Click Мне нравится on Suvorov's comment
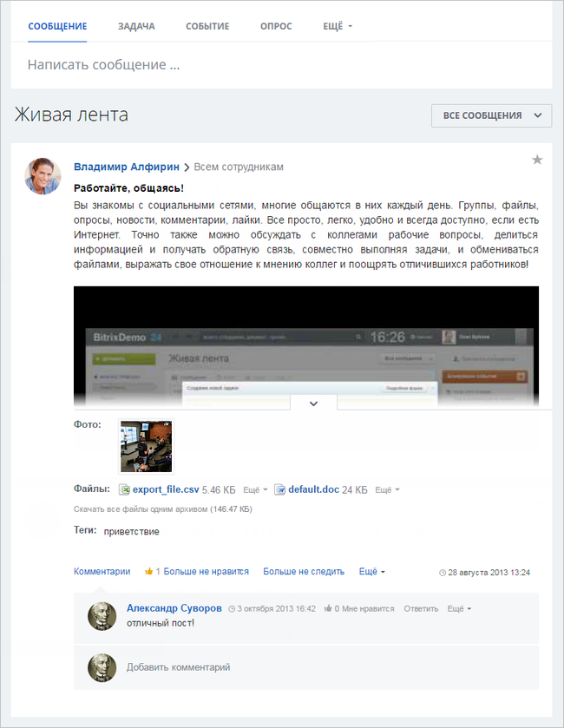This screenshot has width=564, height=728. pyautogui.click(x=368, y=608)
